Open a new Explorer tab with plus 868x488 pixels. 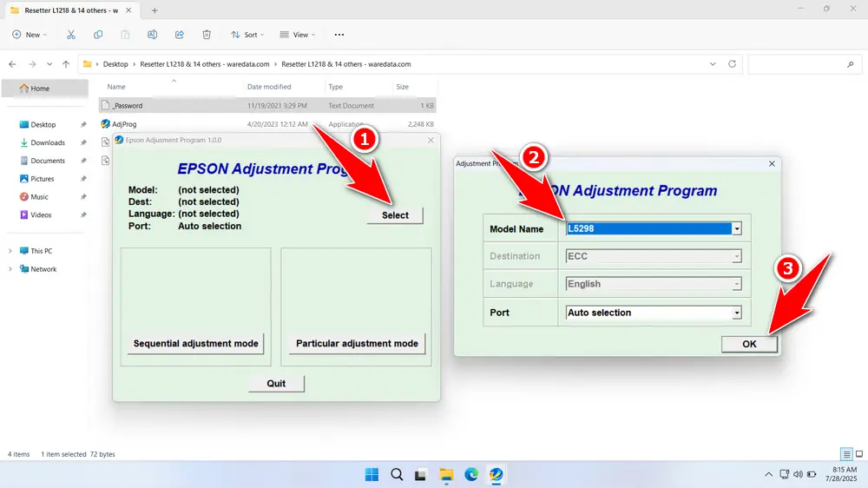(x=155, y=10)
